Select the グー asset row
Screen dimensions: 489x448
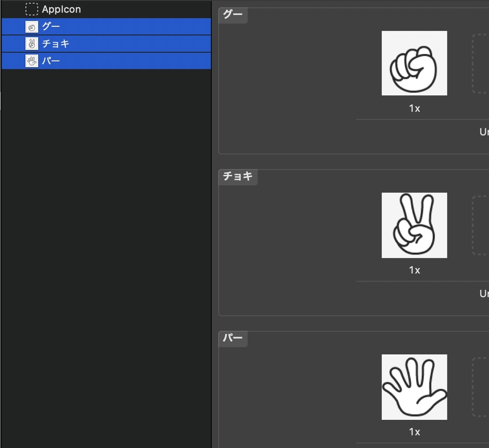click(x=106, y=27)
